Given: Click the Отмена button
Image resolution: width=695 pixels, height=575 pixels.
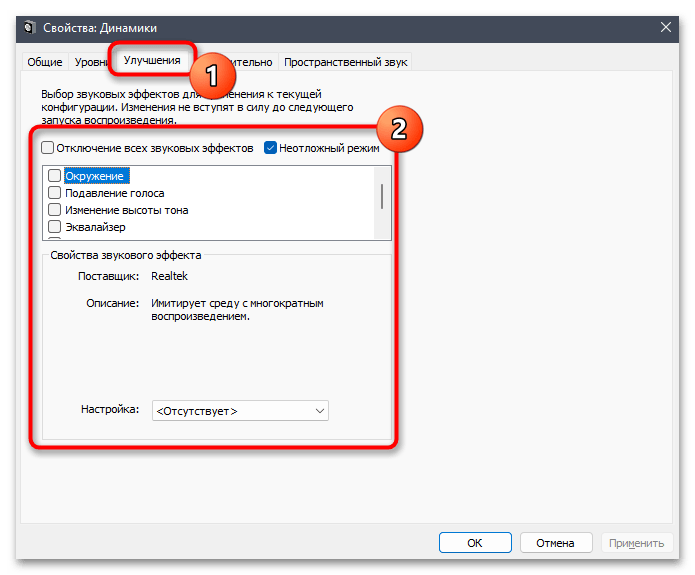Looking at the screenshot, I should coord(556,543).
